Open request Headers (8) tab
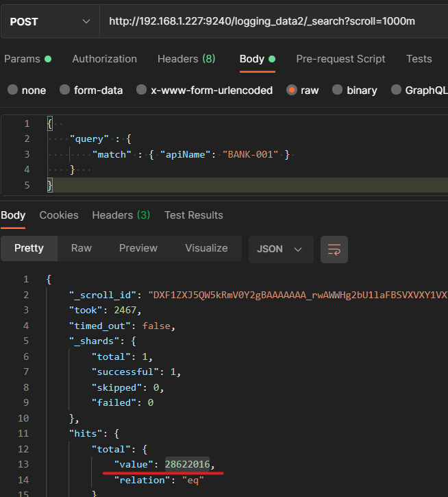Screen dimensions: 448x497 pos(186,59)
